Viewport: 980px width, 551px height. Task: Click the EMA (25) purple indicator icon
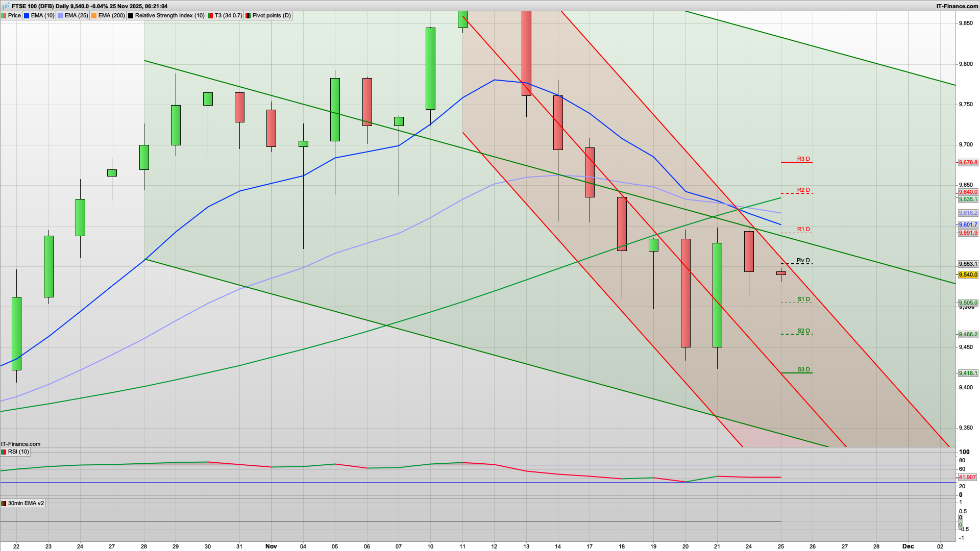coord(60,15)
